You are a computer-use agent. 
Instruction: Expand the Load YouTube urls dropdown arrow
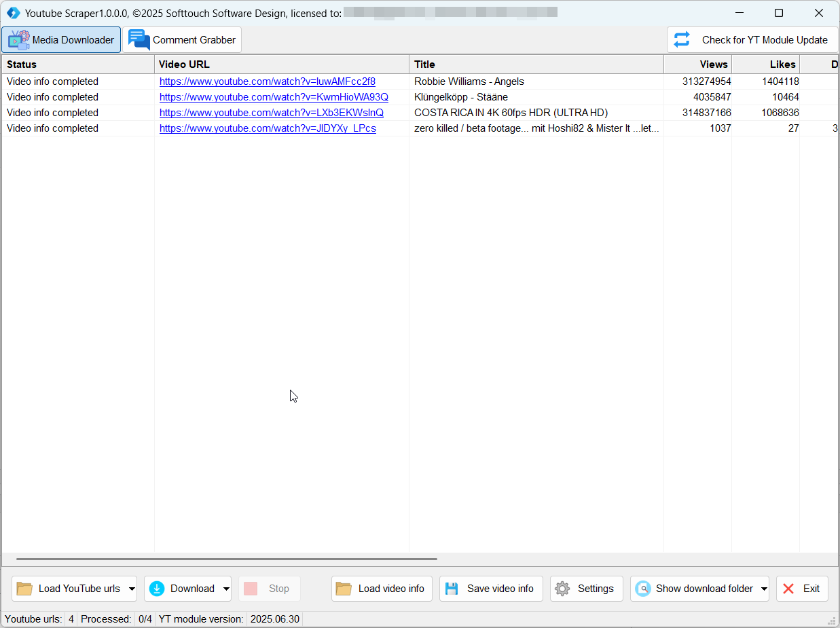click(x=132, y=589)
